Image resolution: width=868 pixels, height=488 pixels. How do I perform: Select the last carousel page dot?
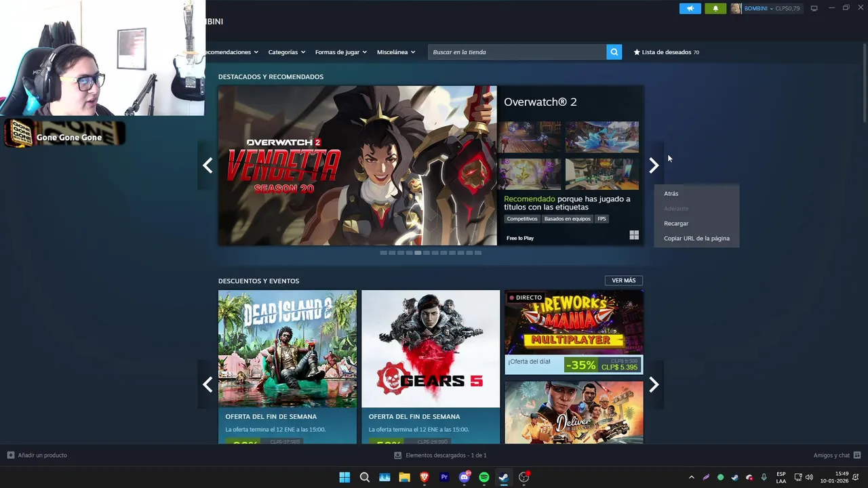pyautogui.click(x=478, y=253)
